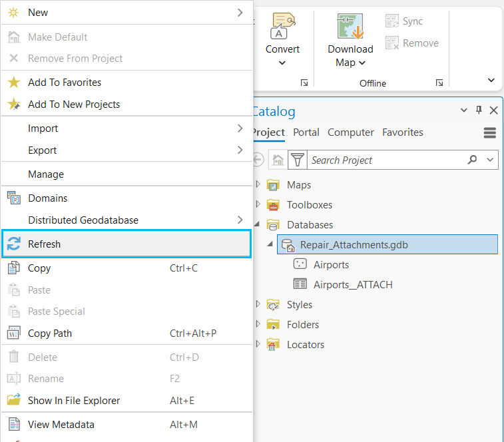
Task: Click the Copy Path icon
Action: [x=13, y=333]
